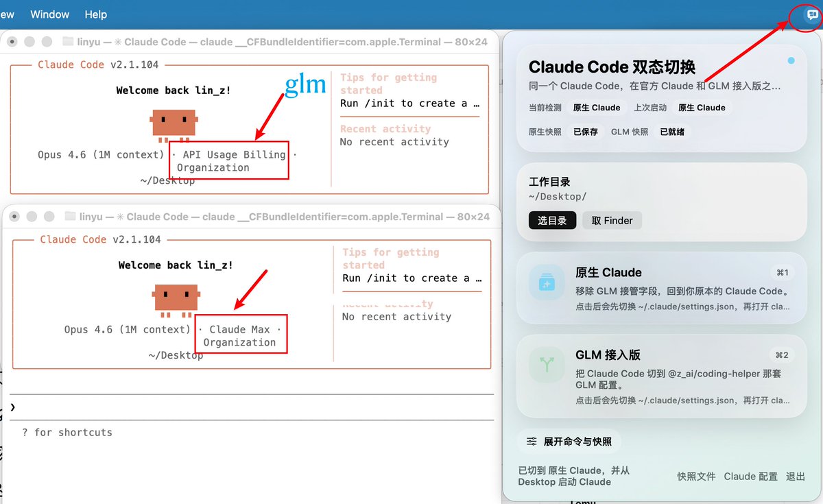The height and width of the screenshot is (504, 823).
Task: Click the ⌘1 shortcut badge
Action: tap(782, 273)
